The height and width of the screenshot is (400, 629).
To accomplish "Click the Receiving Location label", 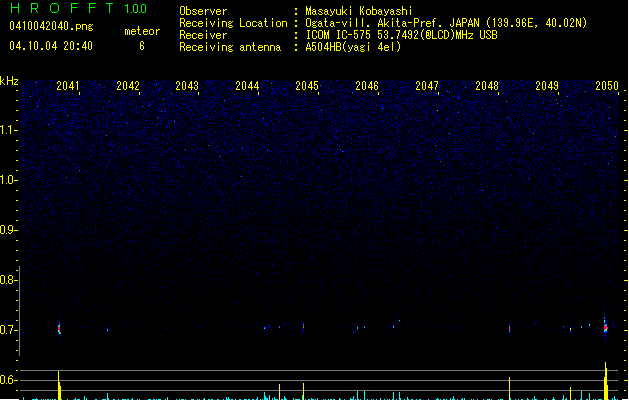I will click(x=233, y=23).
